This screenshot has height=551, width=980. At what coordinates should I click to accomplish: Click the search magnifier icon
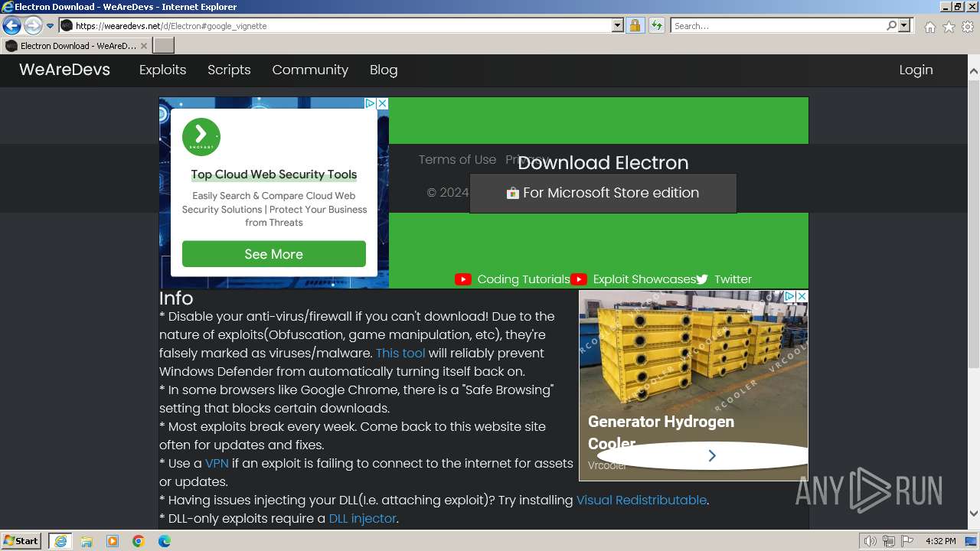click(891, 26)
